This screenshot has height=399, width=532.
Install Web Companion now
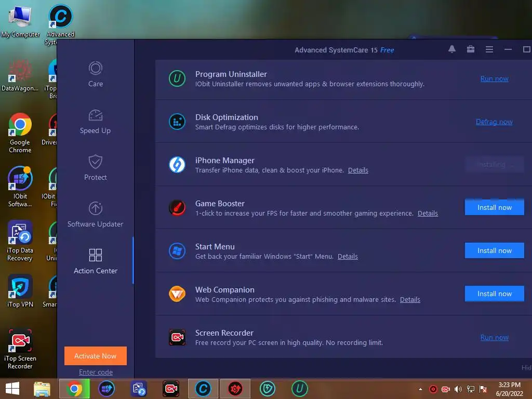495,294
